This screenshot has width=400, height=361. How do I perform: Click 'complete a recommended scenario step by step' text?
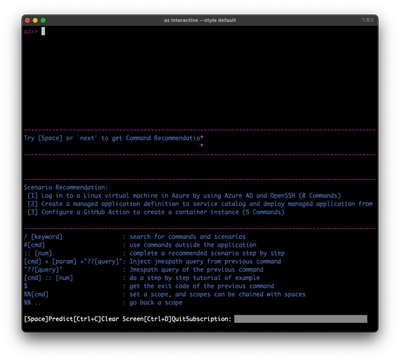click(207, 253)
